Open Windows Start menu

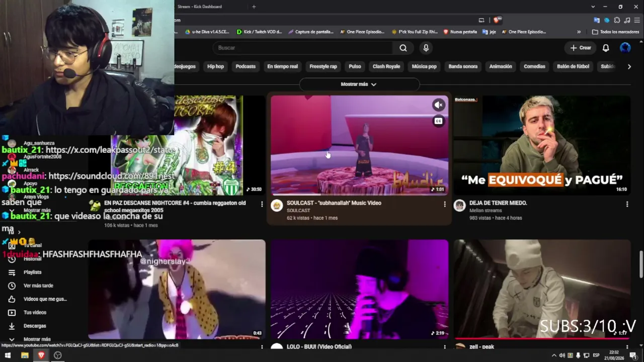pyautogui.click(x=8, y=355)
